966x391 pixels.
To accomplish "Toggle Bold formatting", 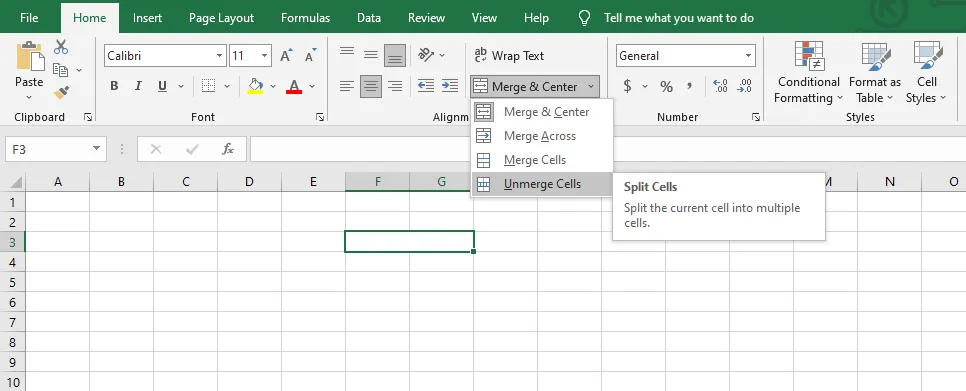I will click(114, 86).
